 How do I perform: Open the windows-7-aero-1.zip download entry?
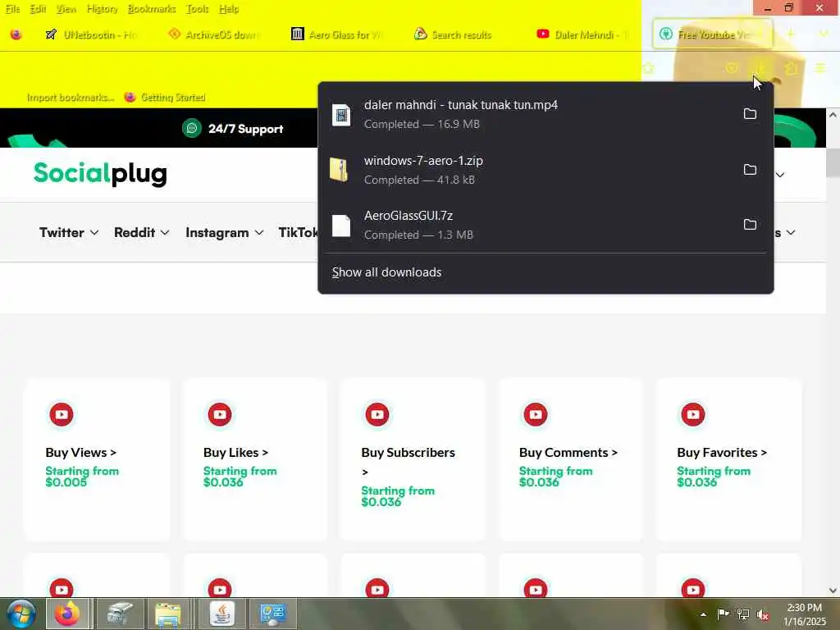click(x=531, y=170)
